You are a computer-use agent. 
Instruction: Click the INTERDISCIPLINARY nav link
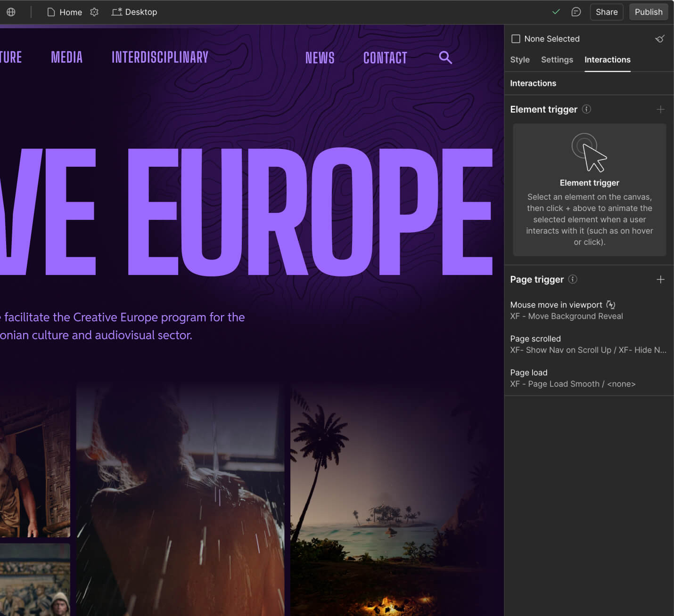160,57
